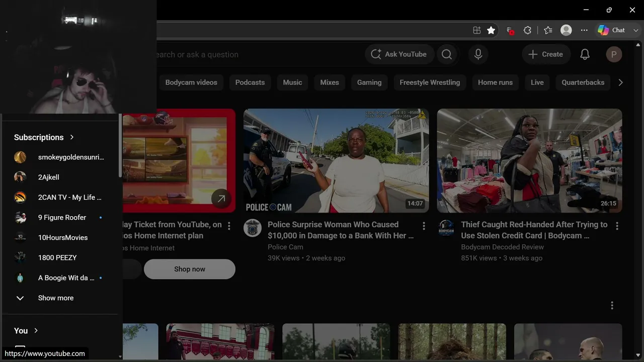Open the YouTube Ticket ad title link
Viewport: 644px width, 362px height.
point(172,230)
